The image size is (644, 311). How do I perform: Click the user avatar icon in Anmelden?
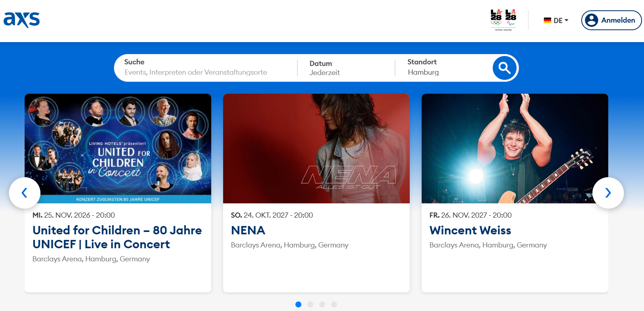coord(592,20)
